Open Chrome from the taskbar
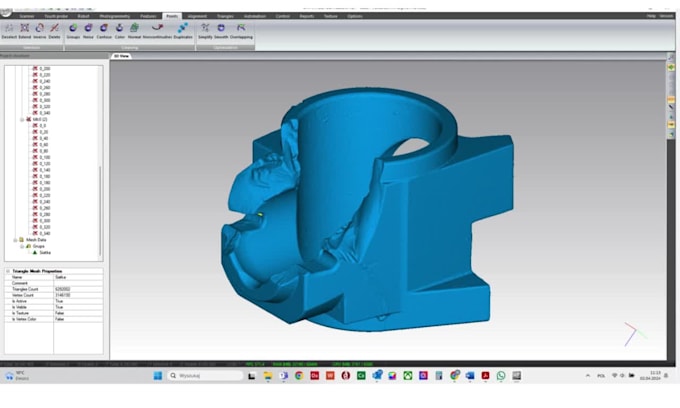 pos(299,376)
